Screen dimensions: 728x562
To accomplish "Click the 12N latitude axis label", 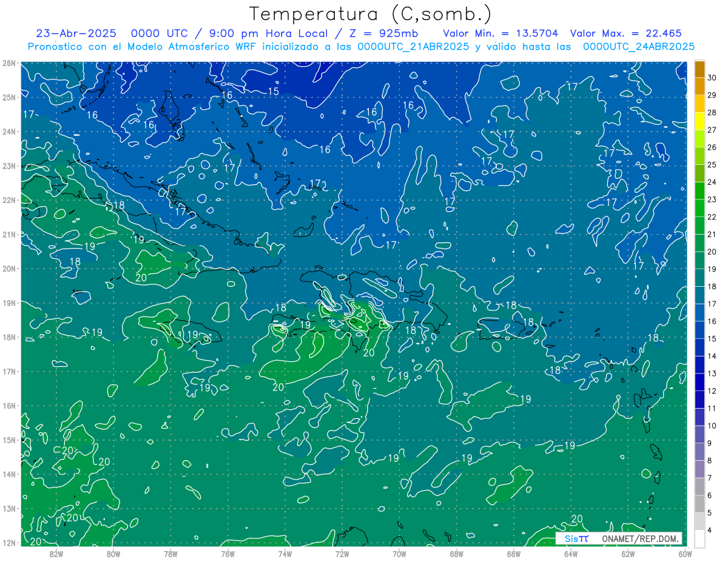I will click(8, 543).
